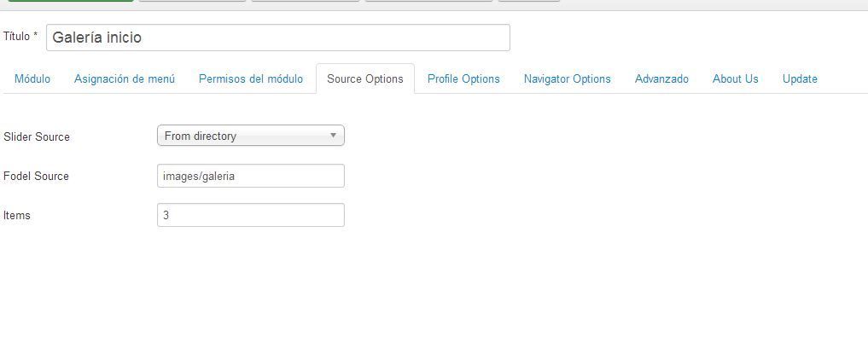Screen dimensions: 868x354
Task: Select the Source Options tab
Action: click(364, 79)
